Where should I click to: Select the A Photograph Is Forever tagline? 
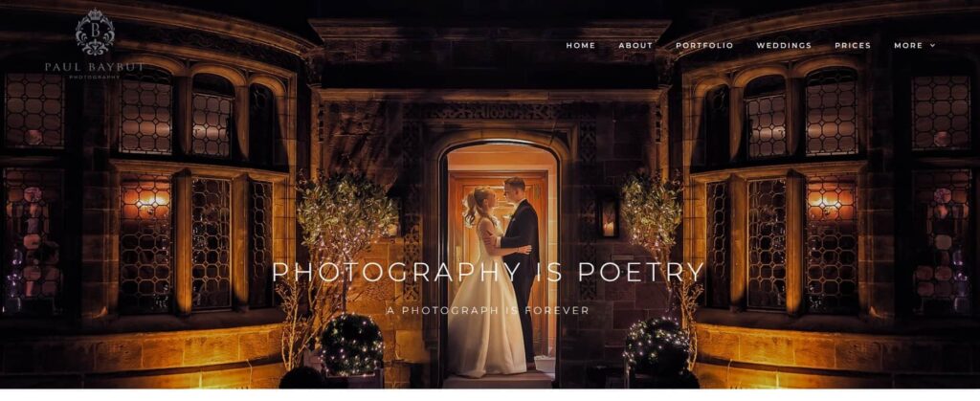487,310
